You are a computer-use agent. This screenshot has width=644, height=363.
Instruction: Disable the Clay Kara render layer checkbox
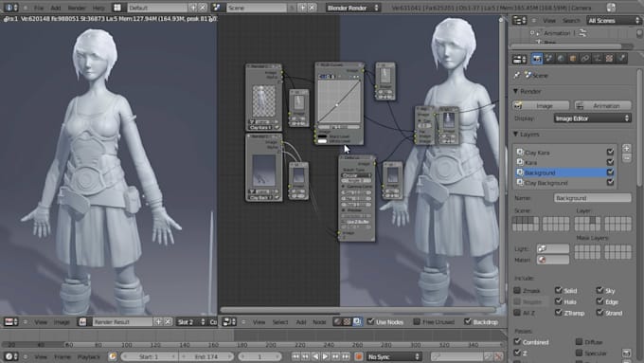(610, 152)
